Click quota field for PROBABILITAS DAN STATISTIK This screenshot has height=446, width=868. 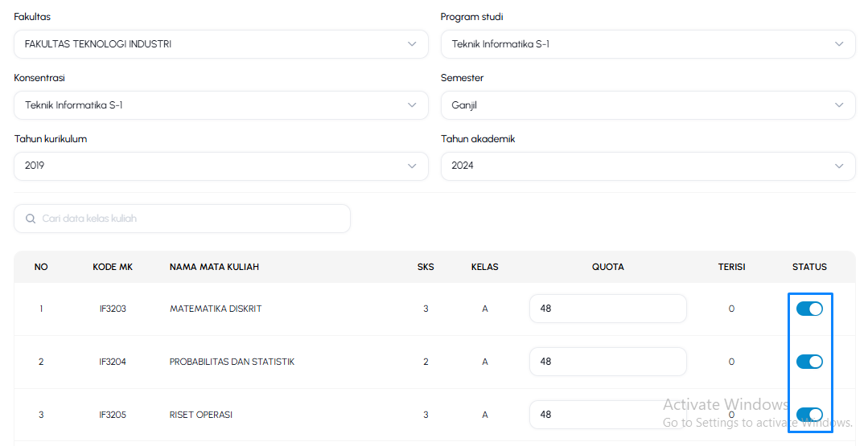608,362
